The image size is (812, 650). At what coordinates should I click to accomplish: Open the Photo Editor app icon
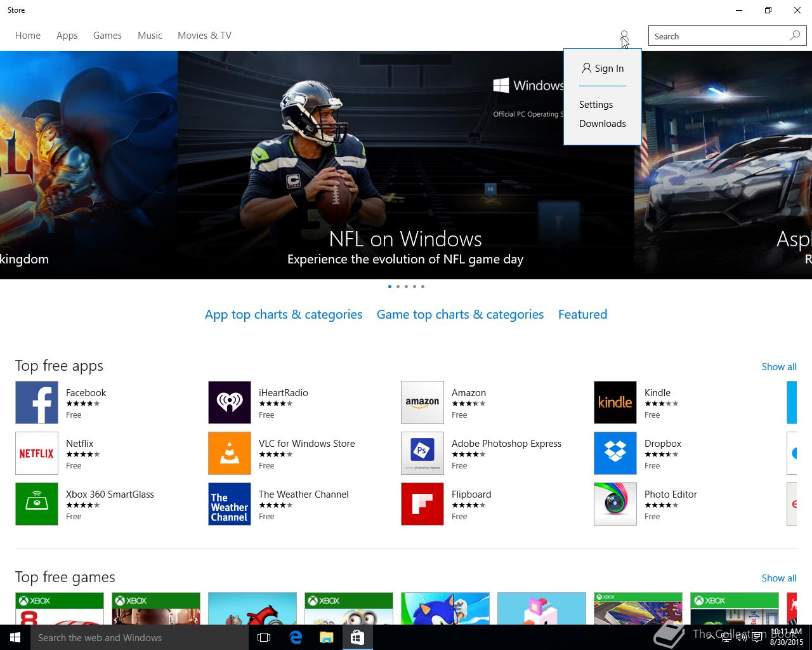[x=615, y=504]
